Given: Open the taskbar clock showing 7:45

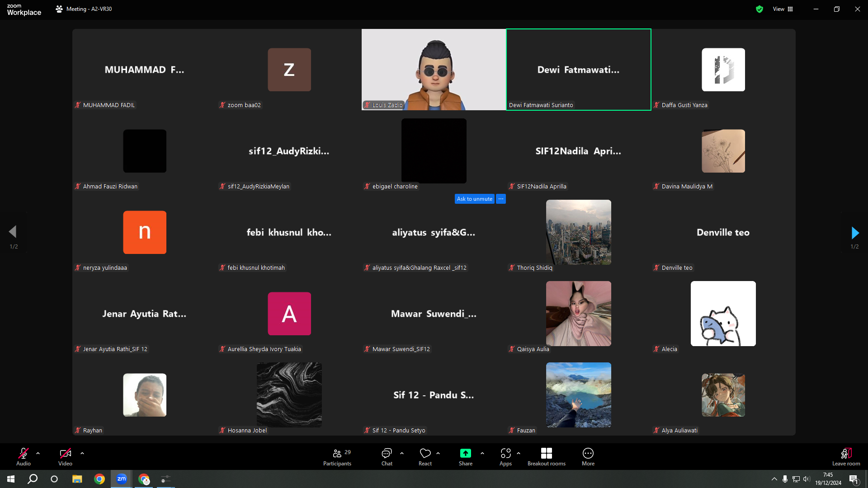Looking at the screenshot, I should (828, 479).
